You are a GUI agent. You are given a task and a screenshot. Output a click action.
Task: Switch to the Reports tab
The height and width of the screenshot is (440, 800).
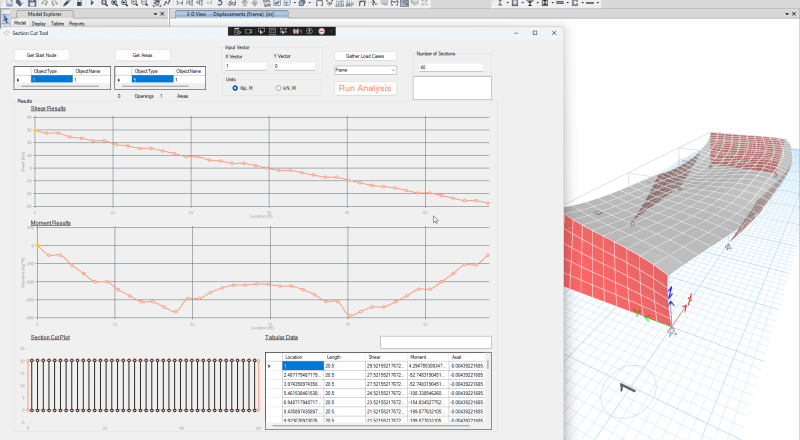(x=77, y=23)
